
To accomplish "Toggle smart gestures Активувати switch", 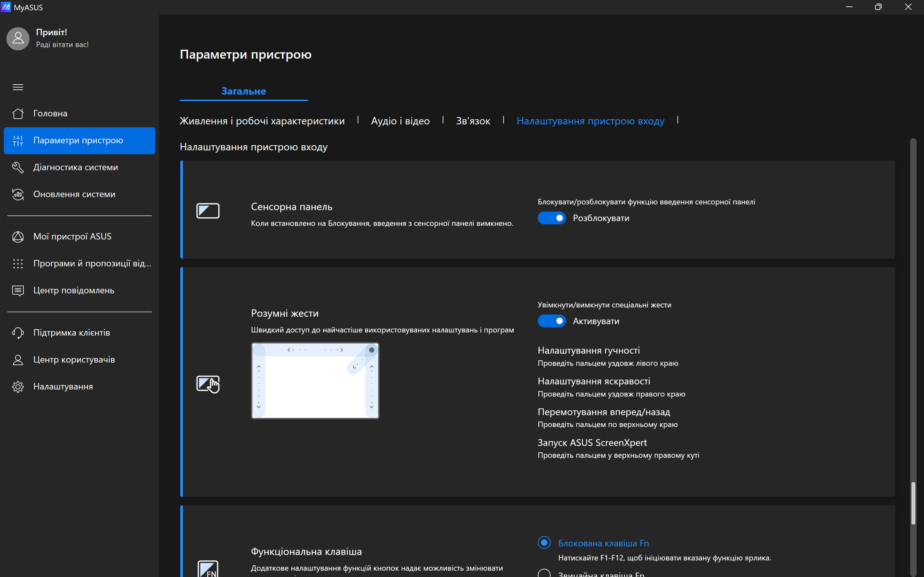I will click(551, 321).
